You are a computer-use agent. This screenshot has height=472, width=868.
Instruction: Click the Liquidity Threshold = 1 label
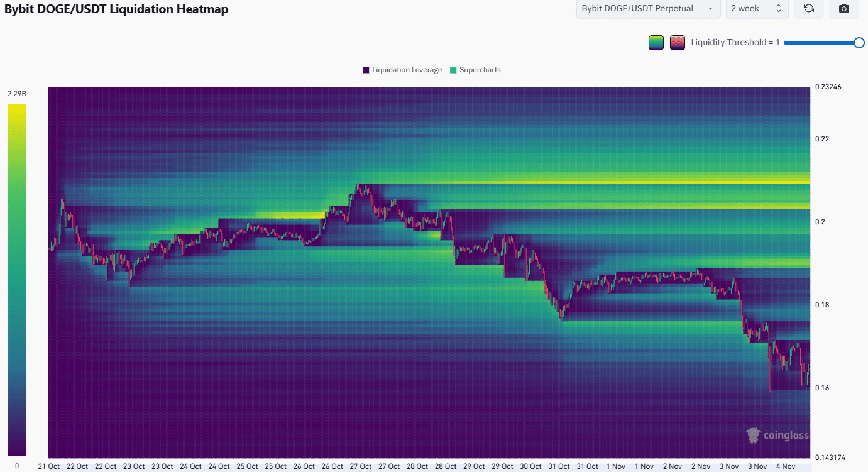click(735, 42)
